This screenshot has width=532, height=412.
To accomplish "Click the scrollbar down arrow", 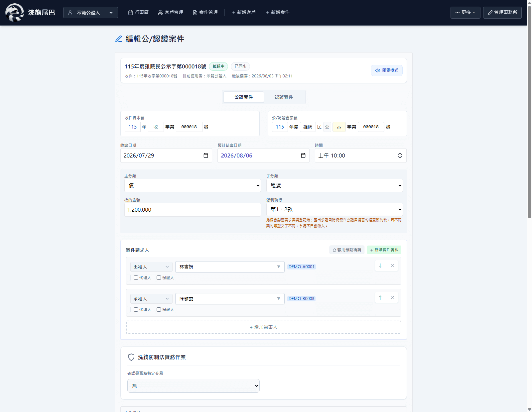I will click(529, 409).
